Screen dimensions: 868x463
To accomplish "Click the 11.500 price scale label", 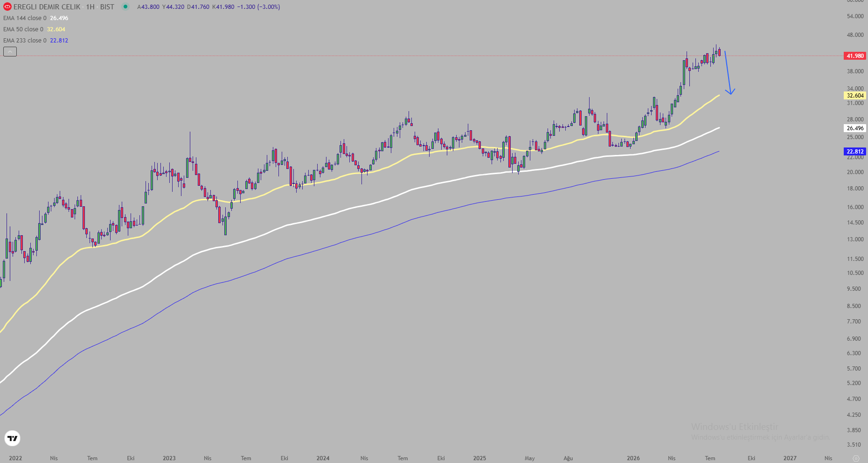I will coord(855,259).
